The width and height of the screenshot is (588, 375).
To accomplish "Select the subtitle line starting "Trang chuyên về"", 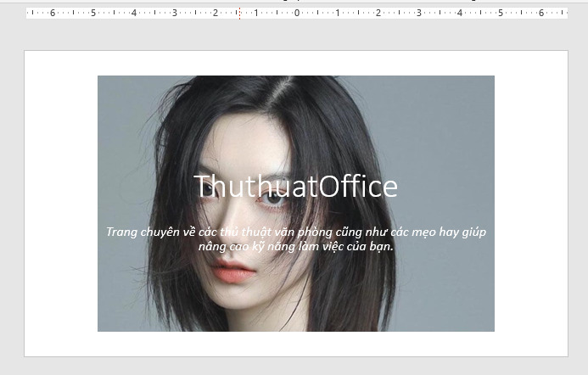I will [295, 232].
